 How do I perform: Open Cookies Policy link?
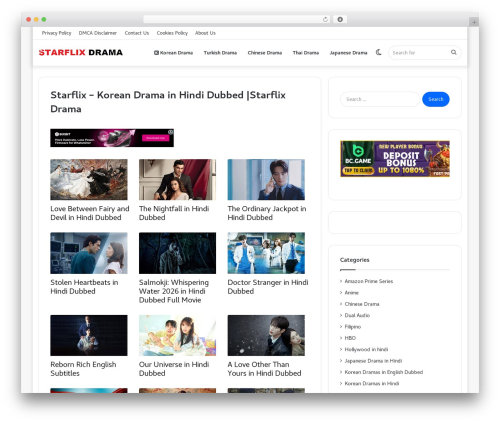coord(172,33)
